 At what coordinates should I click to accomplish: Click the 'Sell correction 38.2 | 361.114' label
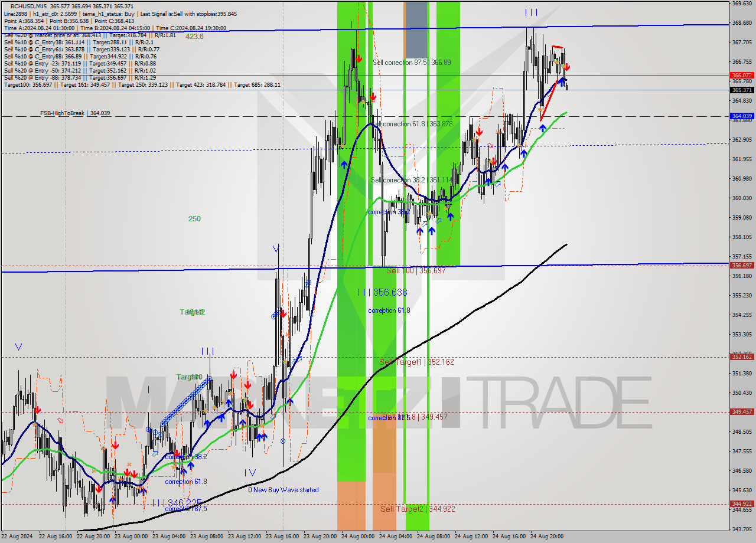coord(412,179)
